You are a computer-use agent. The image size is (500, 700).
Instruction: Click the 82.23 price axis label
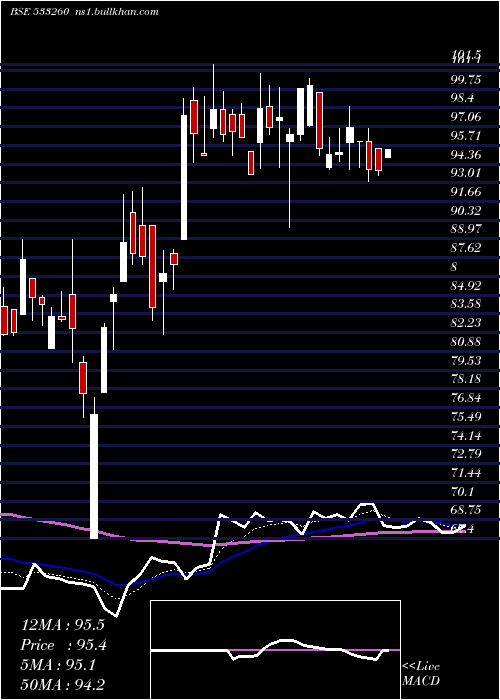pos(466,323)
